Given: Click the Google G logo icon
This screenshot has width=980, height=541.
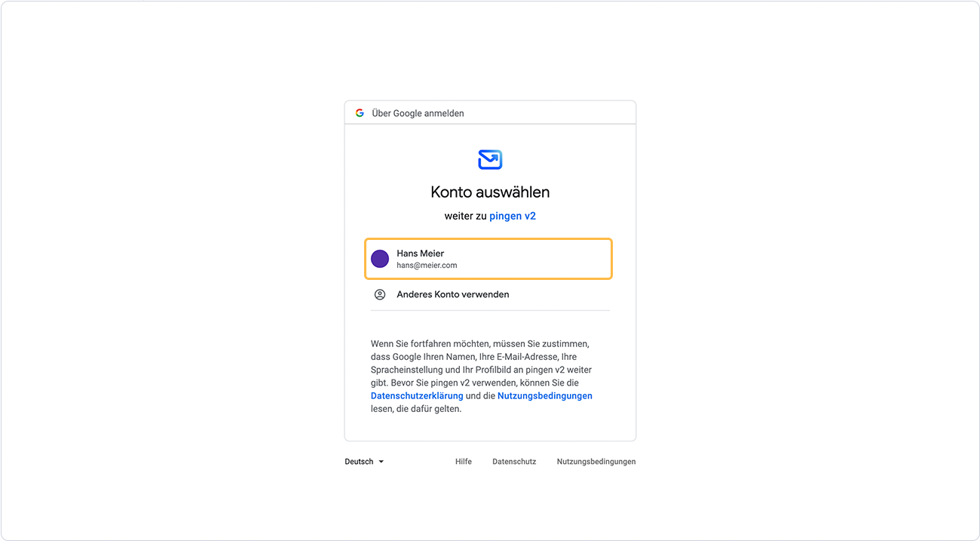Looking at the screenshot, I should click(x=360, y=112).
